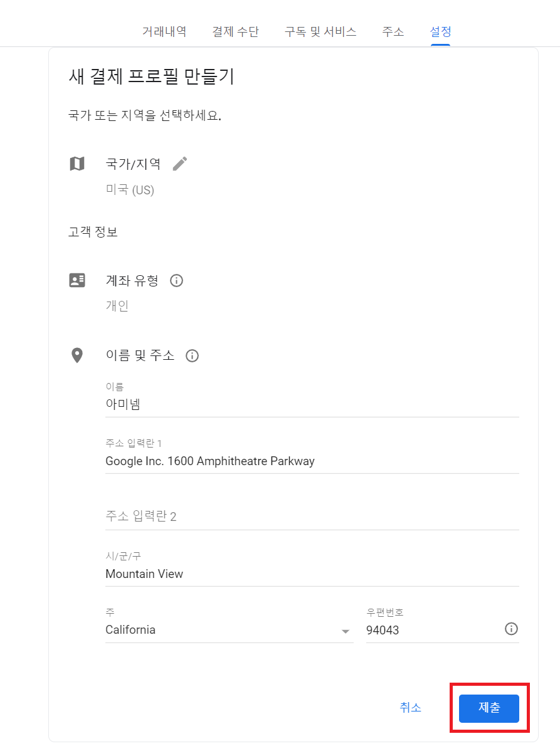Open the 주소 tab
The width and height of the screenshot is (560, 756).
click(393, 31)
